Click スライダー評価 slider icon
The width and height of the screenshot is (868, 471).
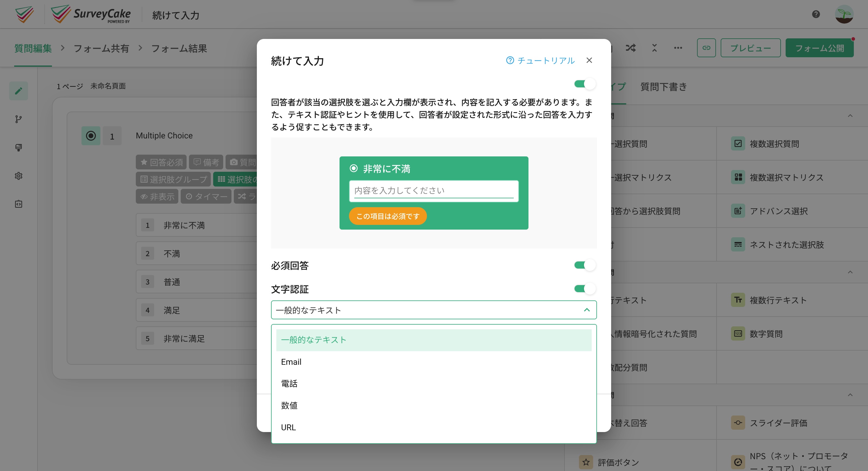pos(738,423)
